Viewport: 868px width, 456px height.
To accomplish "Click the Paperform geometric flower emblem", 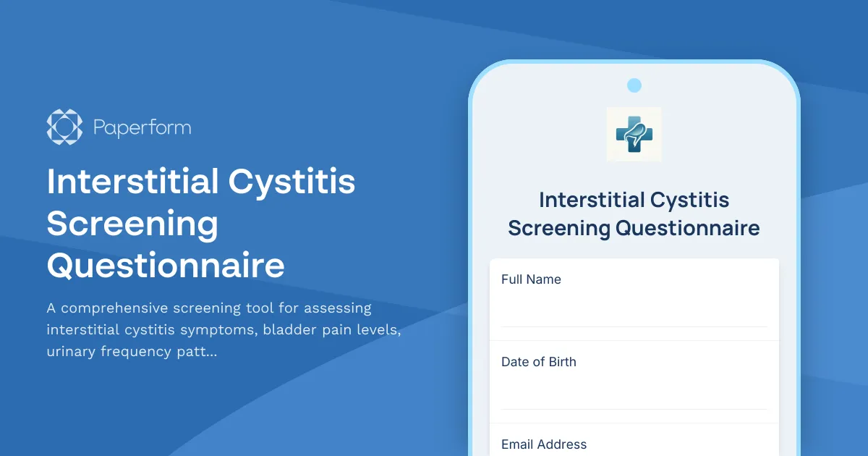I will (x=64, y=127).
